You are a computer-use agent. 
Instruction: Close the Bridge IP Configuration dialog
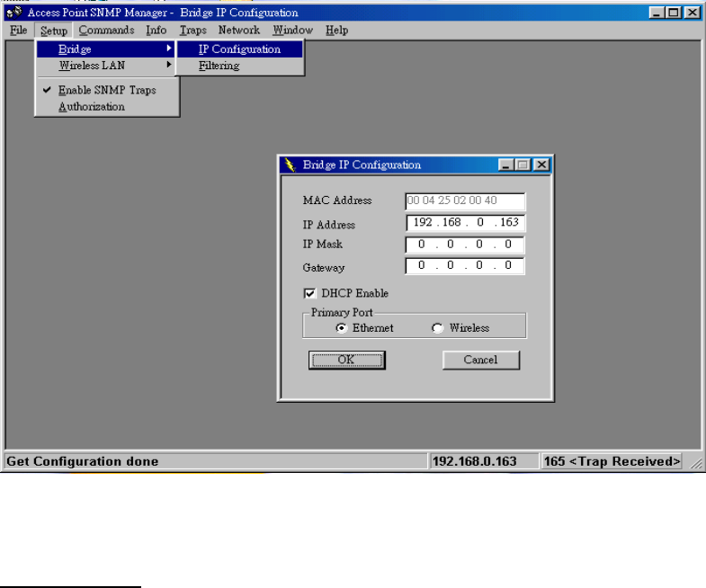pos(541,165)
